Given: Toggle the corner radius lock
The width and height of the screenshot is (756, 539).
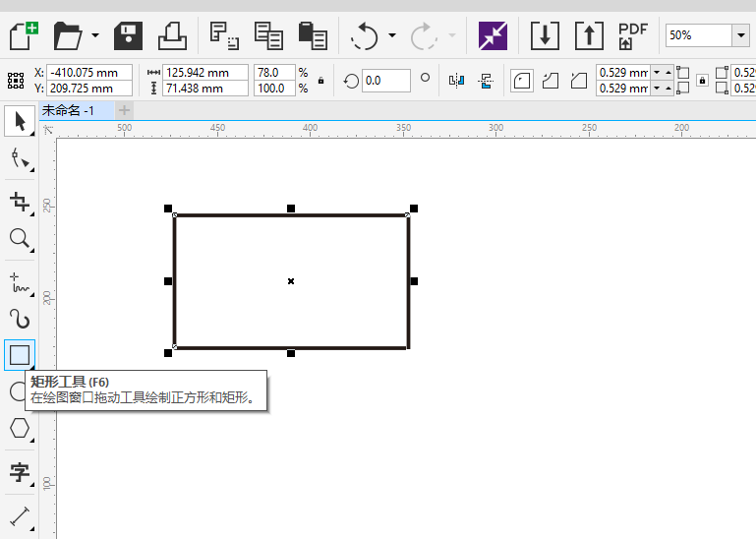Looking at the screenshot, I should pos(701,81).
